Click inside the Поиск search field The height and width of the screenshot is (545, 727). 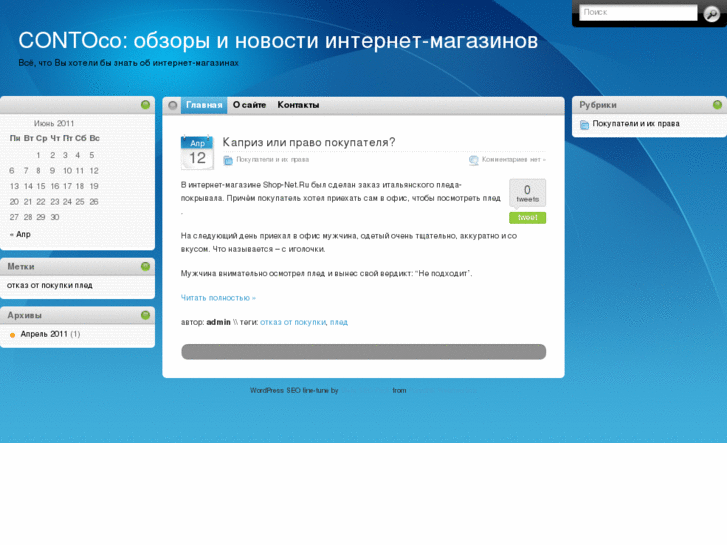coord(638,13)
